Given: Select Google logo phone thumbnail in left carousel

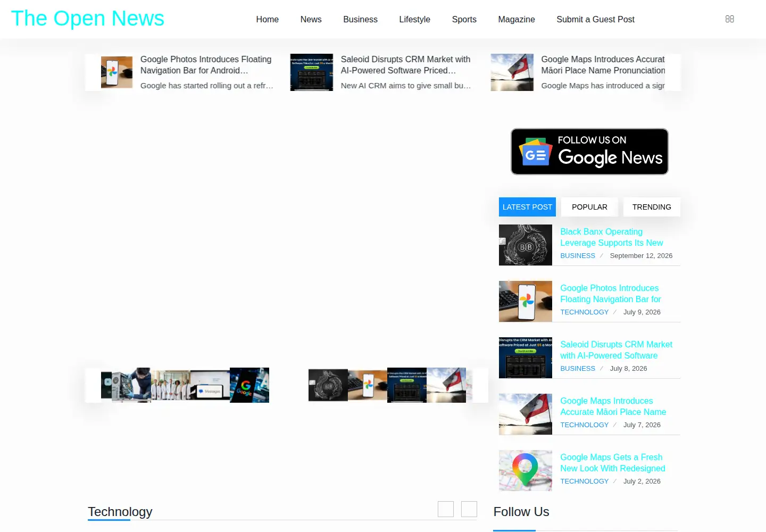Looking at the screenshot, I should coord(249,385).
